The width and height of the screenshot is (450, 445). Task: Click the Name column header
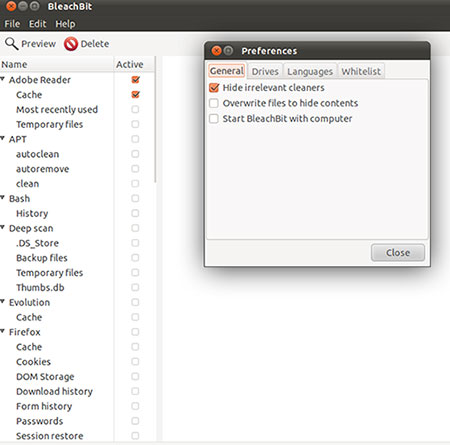pyautogui.click(x=57, y=64)
